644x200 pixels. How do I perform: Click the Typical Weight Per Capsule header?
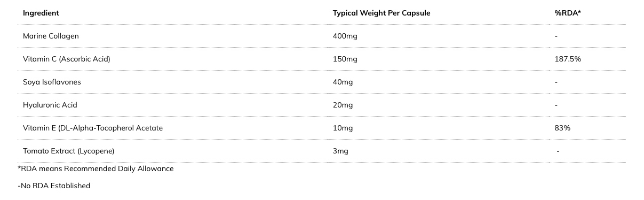[x=381, y=13]
